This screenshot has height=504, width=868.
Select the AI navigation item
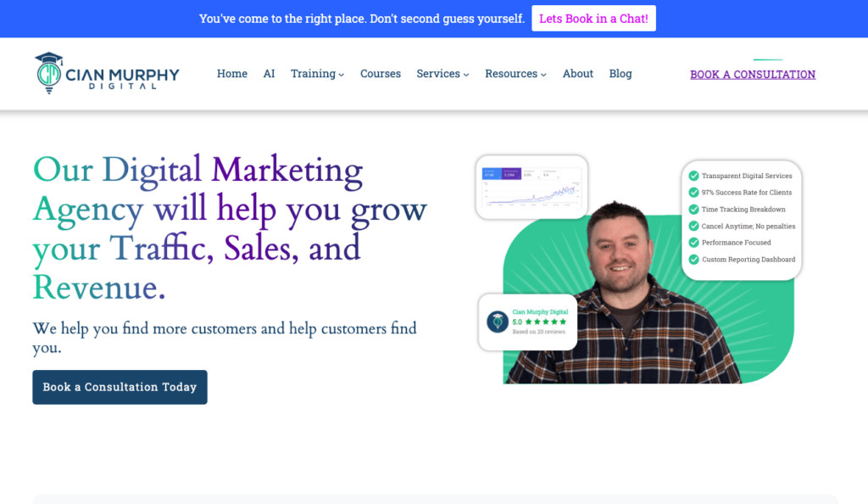[269, 74]
